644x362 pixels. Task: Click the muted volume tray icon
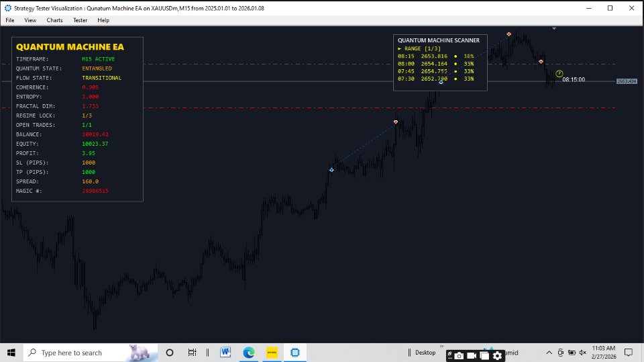[x=582, y=353]
